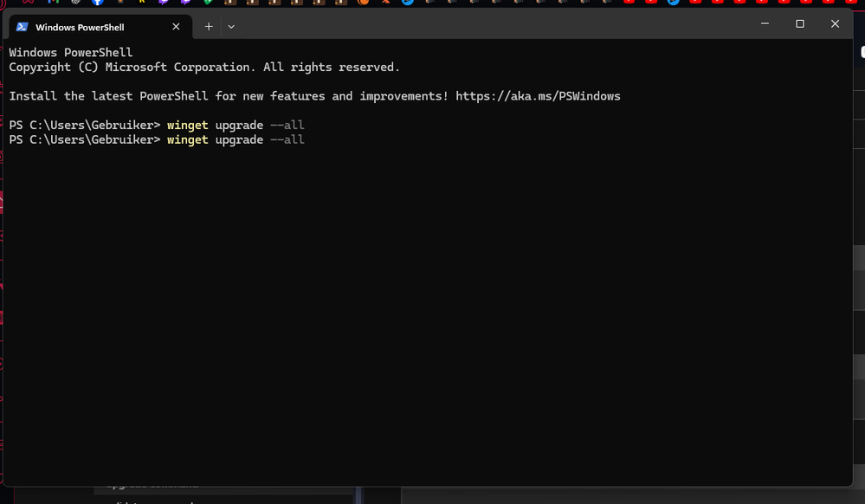The image size is (865, 504).
Task: Select the grey globe favicon in the tab strip
Action: point(75,3)
